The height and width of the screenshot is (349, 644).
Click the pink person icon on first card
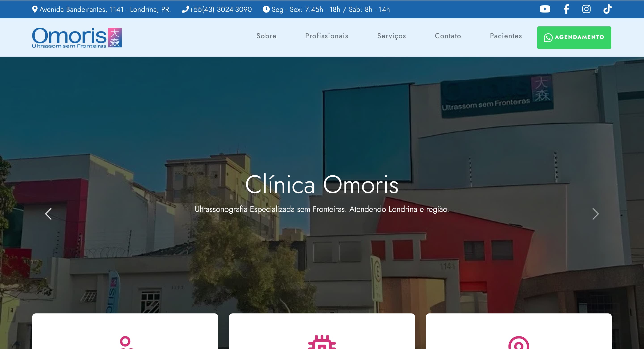125,342
